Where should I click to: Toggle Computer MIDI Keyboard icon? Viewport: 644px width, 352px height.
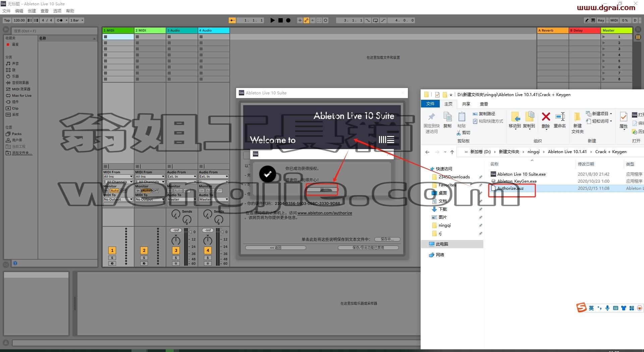coord(593,20)
